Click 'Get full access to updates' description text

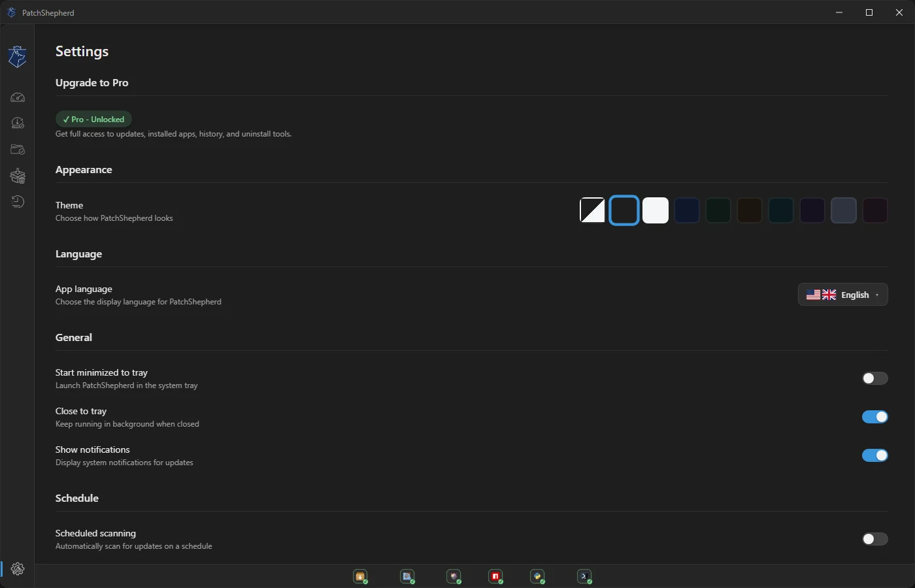(x=173, y=134)
